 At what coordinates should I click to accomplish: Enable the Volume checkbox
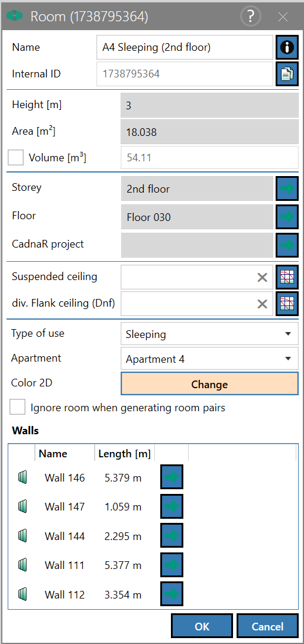(16, 157)
